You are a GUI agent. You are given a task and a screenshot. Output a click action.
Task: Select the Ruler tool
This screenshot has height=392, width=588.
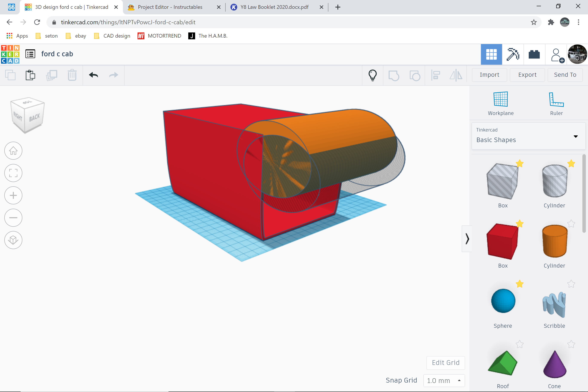pyautogui.click(x=556, y=104)
